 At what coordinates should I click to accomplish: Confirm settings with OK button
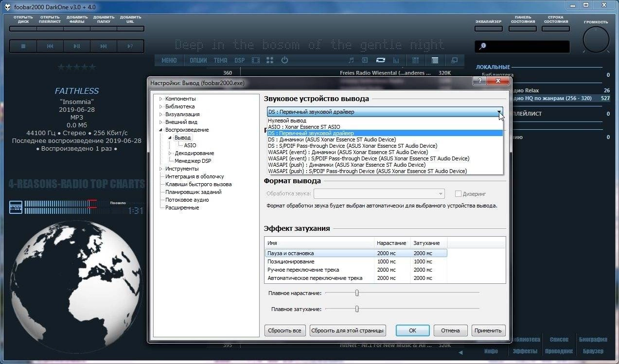pyautogui.click(x=412, y=330)
